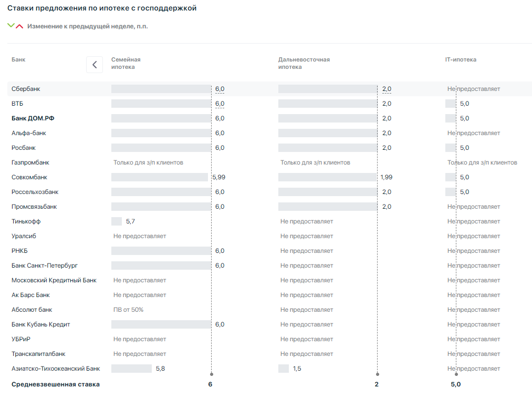Viewport: 532px width, 398px height.
Task: Click the Сбербанк row name
Action: coord(26,89)
